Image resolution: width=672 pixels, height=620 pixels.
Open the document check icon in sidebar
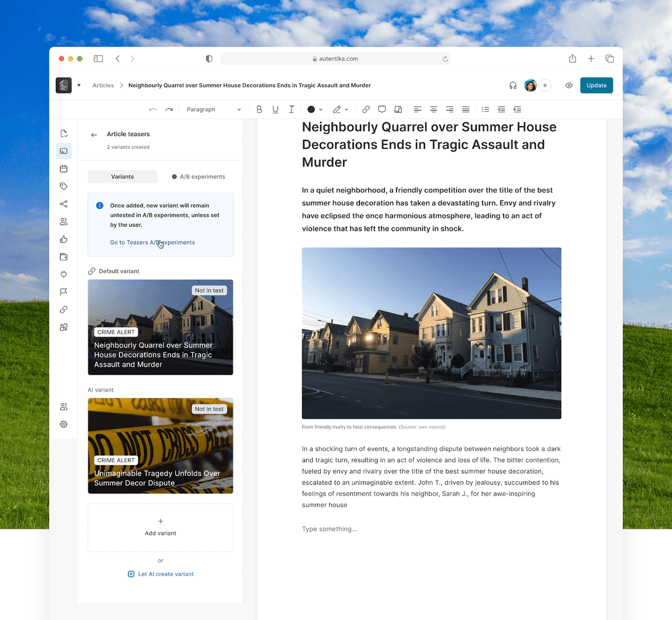pyautogui.click(x=64, y=133)
